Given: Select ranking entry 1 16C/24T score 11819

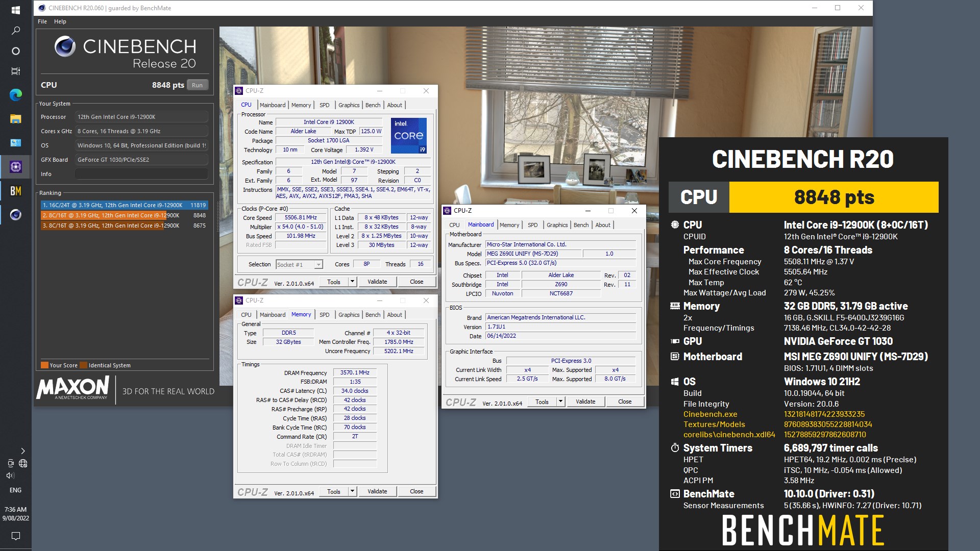Looking at the screenshot, I should click(124, 205).
